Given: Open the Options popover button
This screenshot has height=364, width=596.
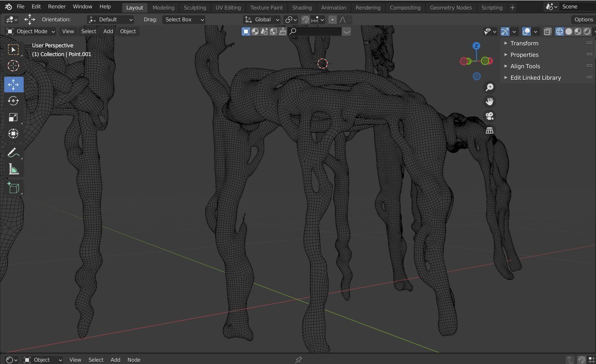Looking at the screenshot, I should [583, 19].
